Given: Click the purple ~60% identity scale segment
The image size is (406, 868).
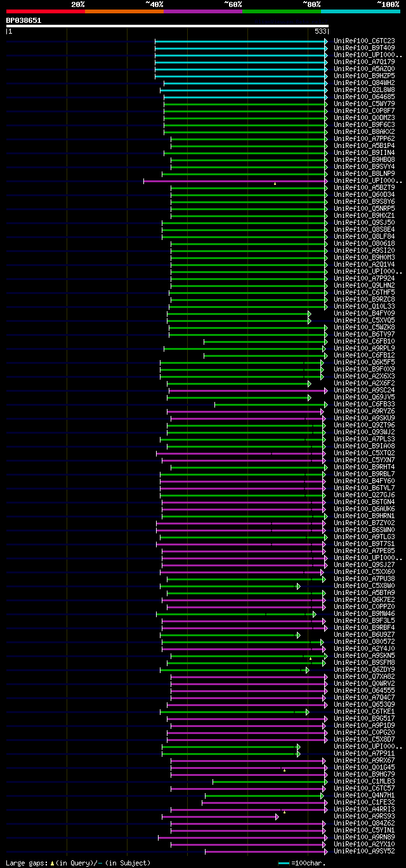Looking at the screenshot, I should coord(202,11).
